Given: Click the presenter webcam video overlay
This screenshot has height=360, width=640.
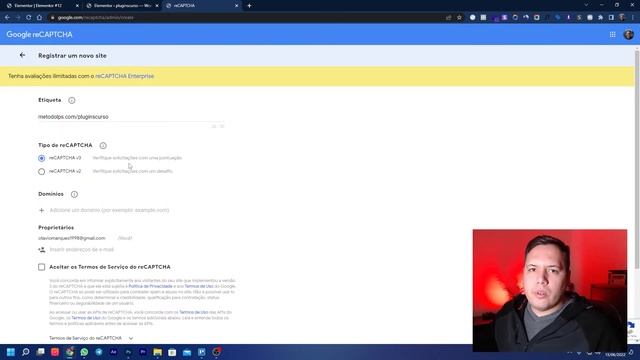Looking at the screenshot, I should pos(550,290).
